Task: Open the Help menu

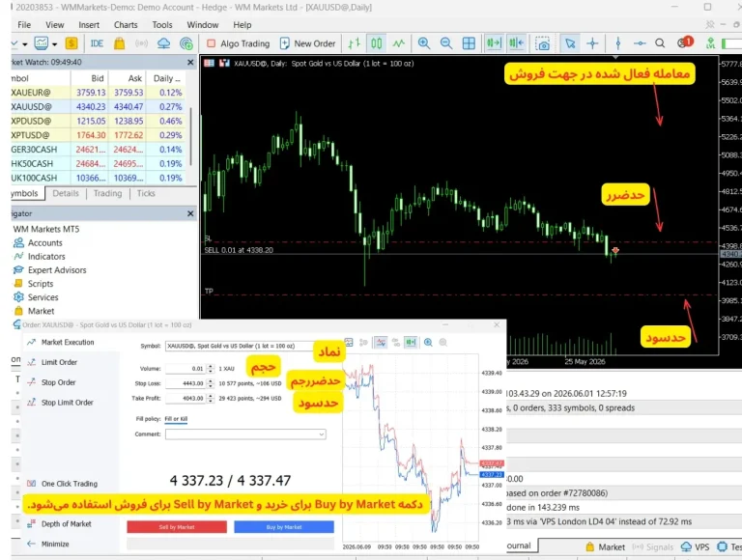Action: [243, 25]
